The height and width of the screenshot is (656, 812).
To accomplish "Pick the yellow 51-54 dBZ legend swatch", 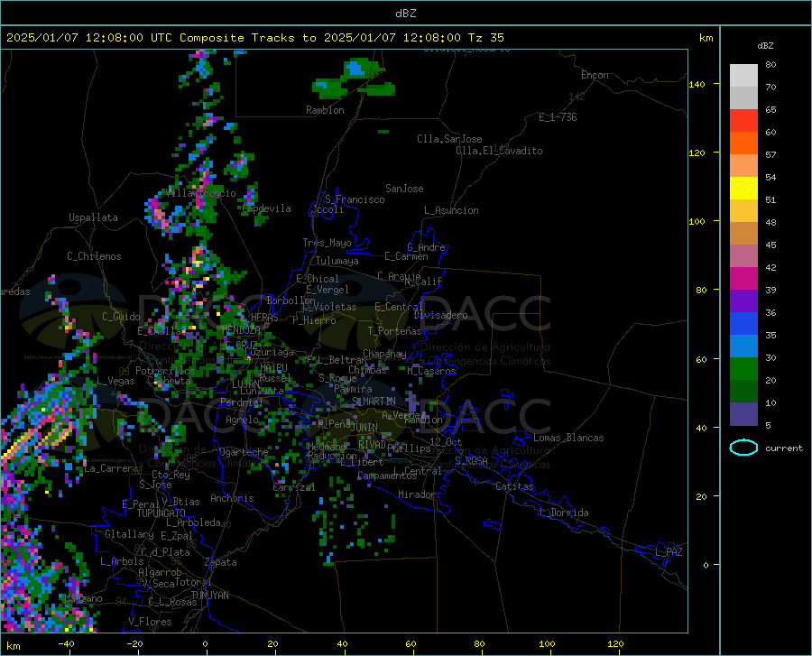I will click(x=743, y=189).
